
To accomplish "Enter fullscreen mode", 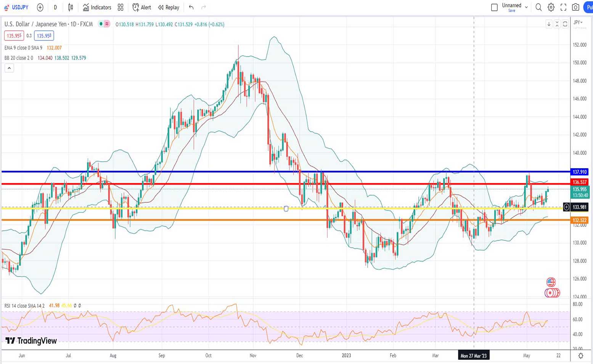I will tap(563, 7).
